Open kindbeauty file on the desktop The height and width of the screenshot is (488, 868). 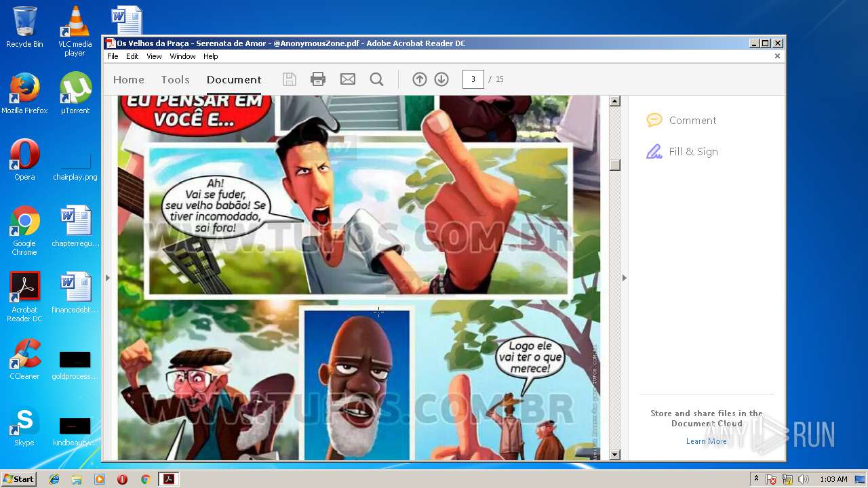pyautogui.click(x=75, y=431)
